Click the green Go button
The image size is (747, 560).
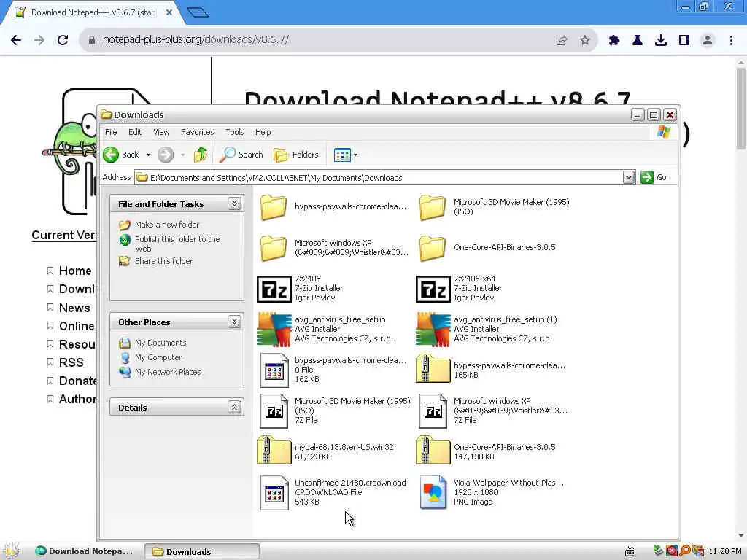pos(654,177)
